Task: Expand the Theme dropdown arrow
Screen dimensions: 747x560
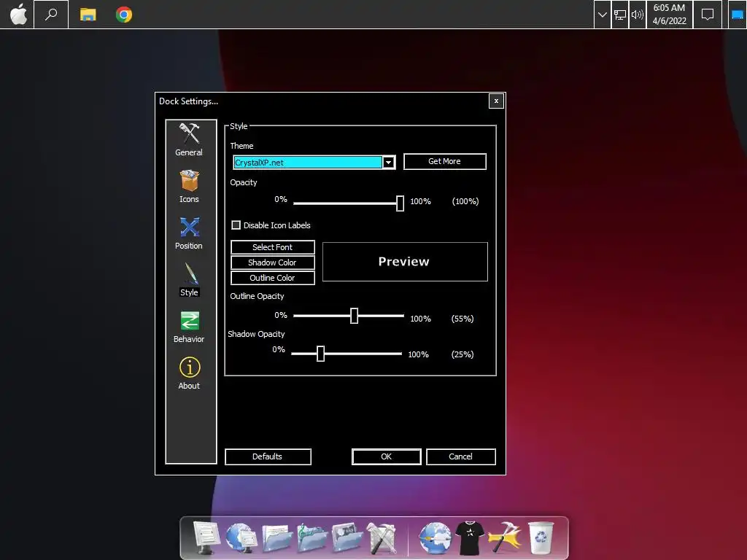Action: [x=389, y=163]
